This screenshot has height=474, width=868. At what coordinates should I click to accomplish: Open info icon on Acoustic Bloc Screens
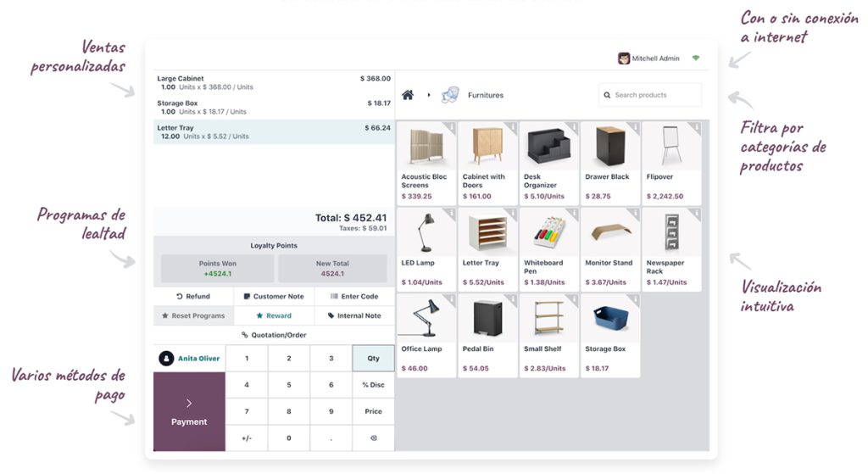point(451,128)
